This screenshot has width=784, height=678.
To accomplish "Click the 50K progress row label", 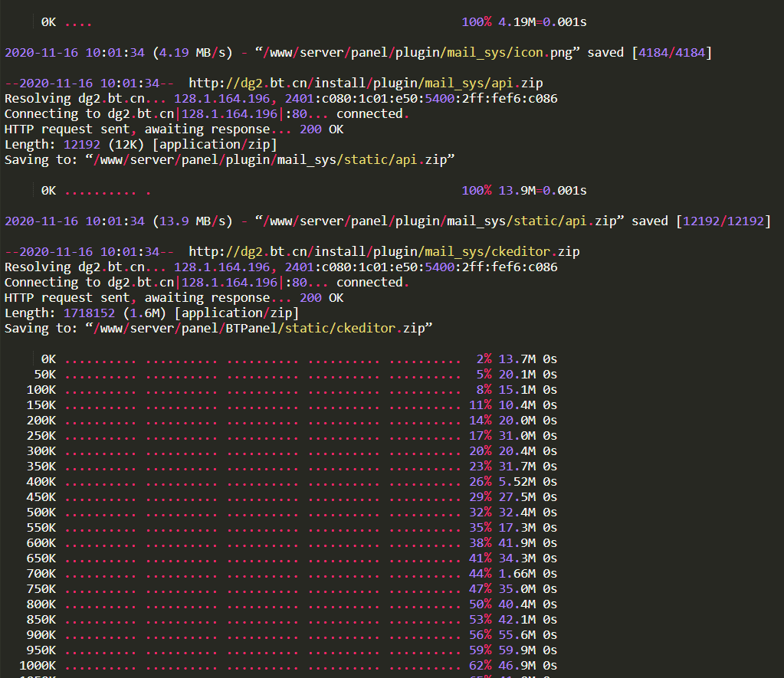I will [x=45, y=375].
